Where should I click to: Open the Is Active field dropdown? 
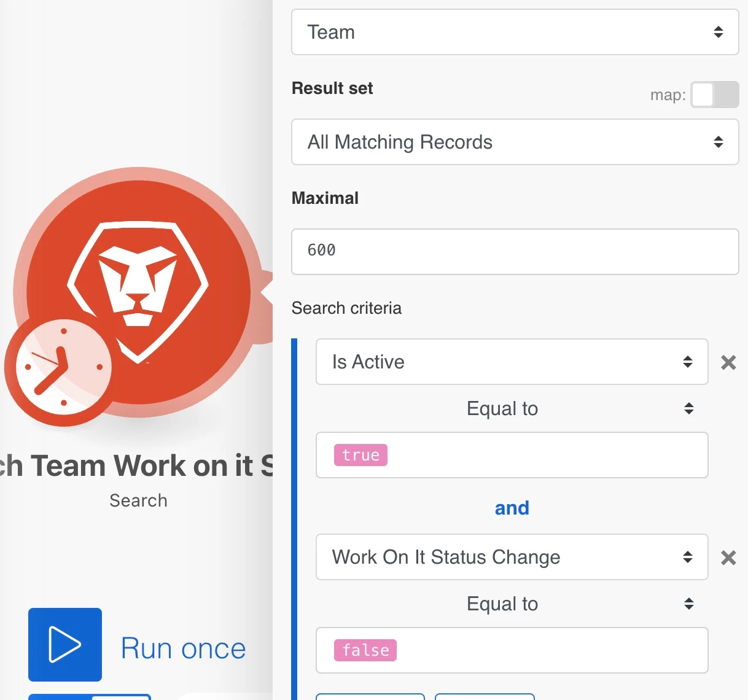point(512,362)
